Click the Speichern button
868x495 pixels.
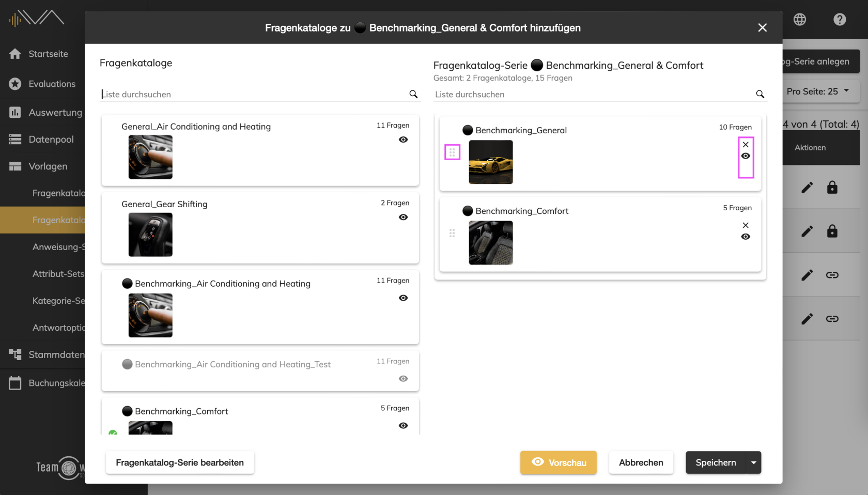(x=716, y=462)
